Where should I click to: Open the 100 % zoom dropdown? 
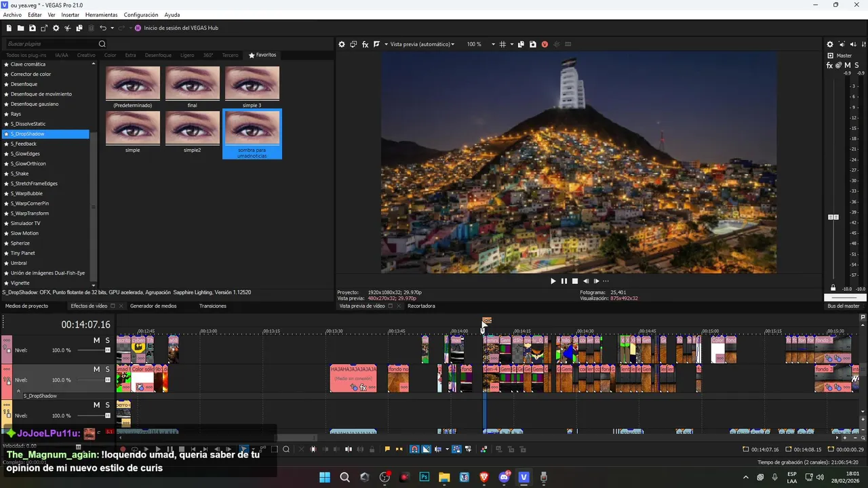481,45
